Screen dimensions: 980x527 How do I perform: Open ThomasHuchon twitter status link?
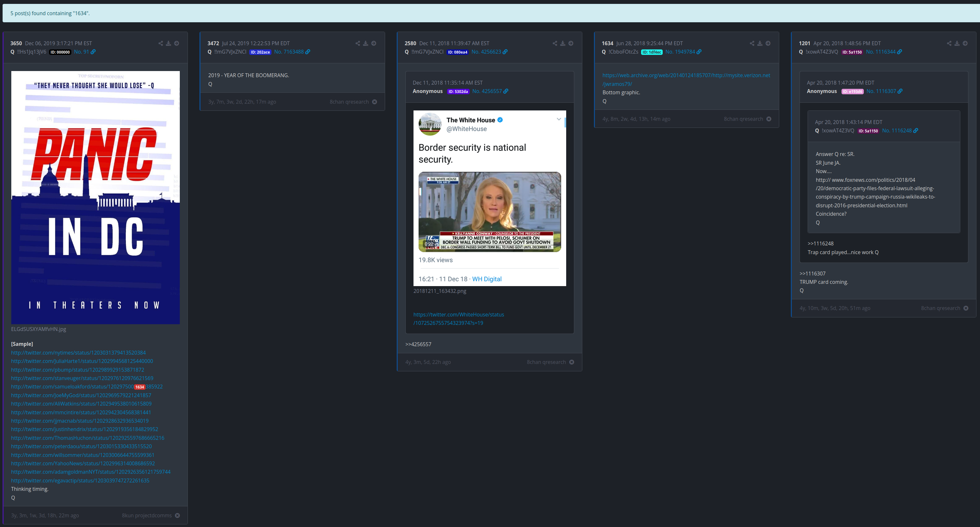point(87,438)
